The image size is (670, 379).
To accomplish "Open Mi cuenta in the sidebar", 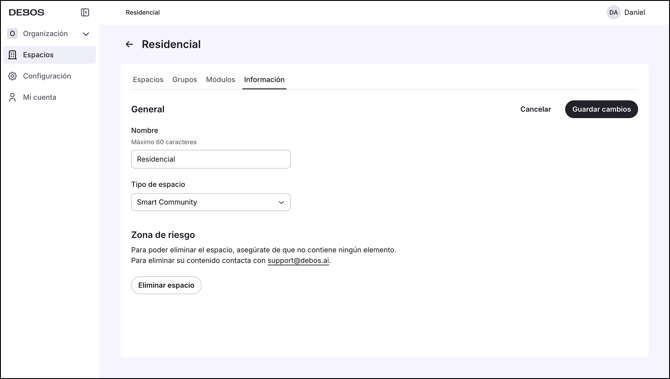I will click(x=50, y=97).
